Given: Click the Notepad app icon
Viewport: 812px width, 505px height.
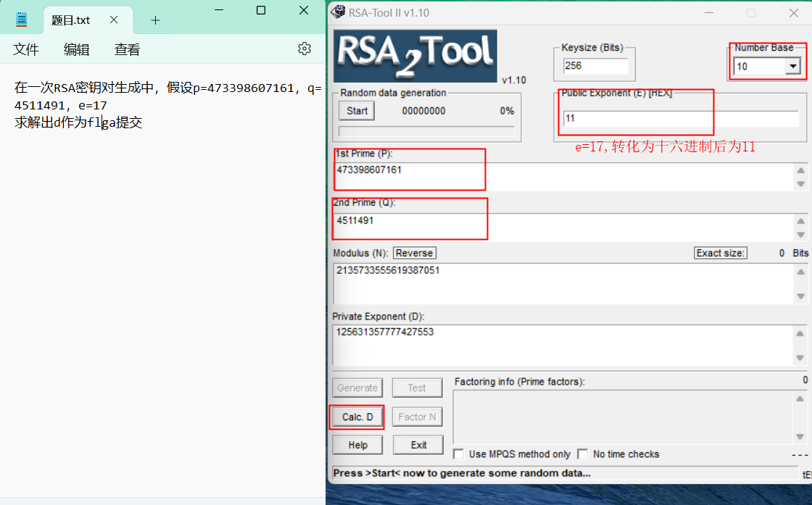Looking at the screenshot, I should click(x=21, y=20).
